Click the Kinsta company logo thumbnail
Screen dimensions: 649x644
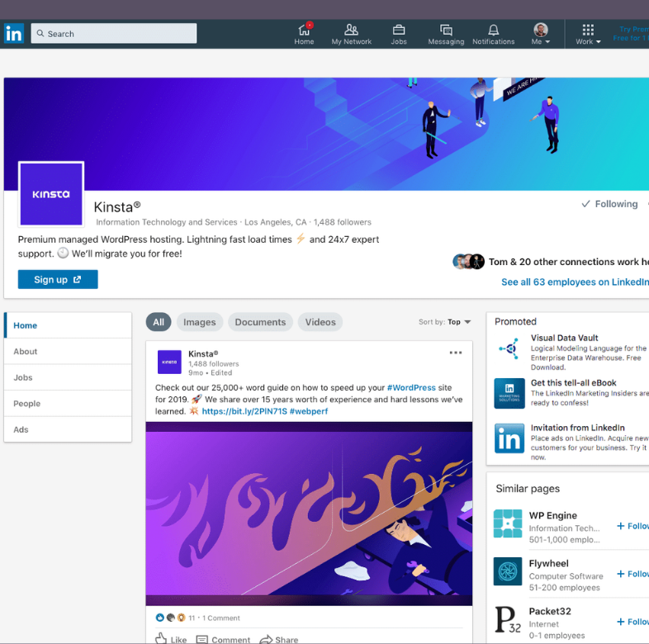pos(51,194)
